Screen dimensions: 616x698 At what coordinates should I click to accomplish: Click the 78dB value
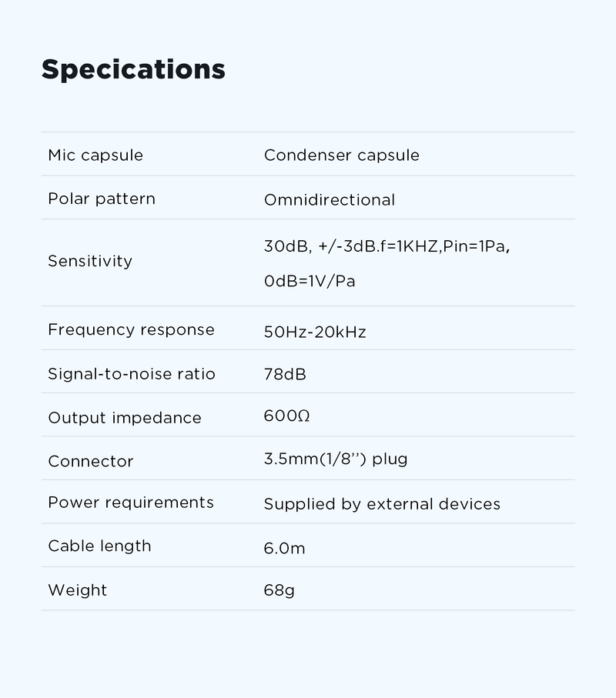285,374
